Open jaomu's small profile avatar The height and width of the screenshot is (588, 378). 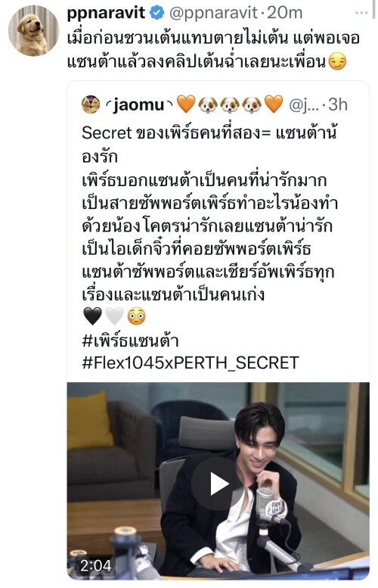(x=91, y=104)
